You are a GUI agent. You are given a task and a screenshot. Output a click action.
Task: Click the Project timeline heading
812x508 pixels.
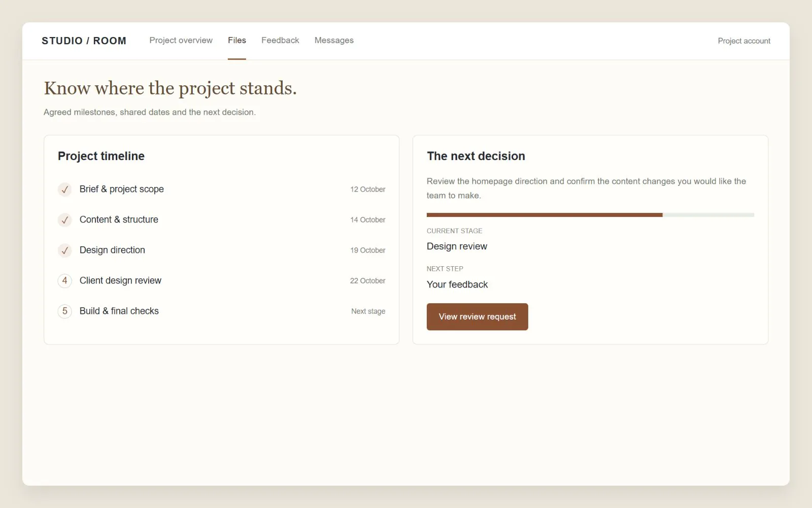pos(101,156)
